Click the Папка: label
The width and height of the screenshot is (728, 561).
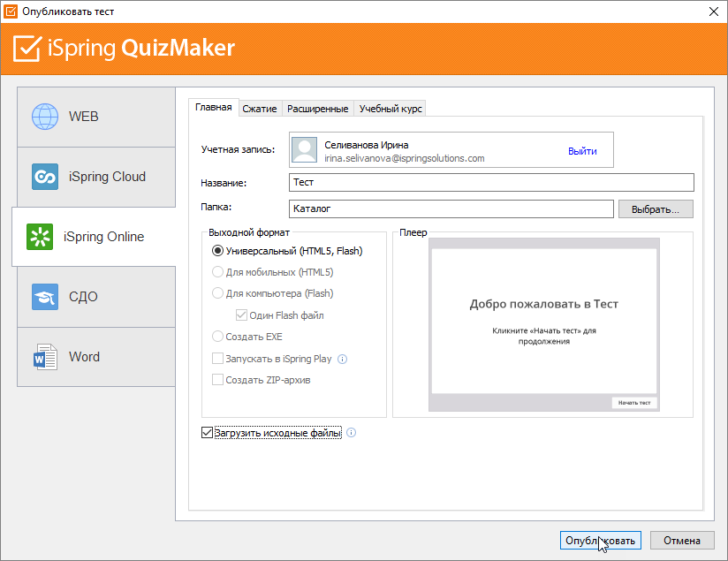pos(216,207)
